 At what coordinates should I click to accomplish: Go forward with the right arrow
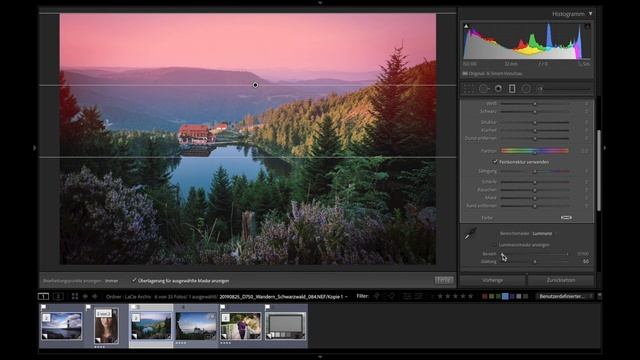pos(95,296)
